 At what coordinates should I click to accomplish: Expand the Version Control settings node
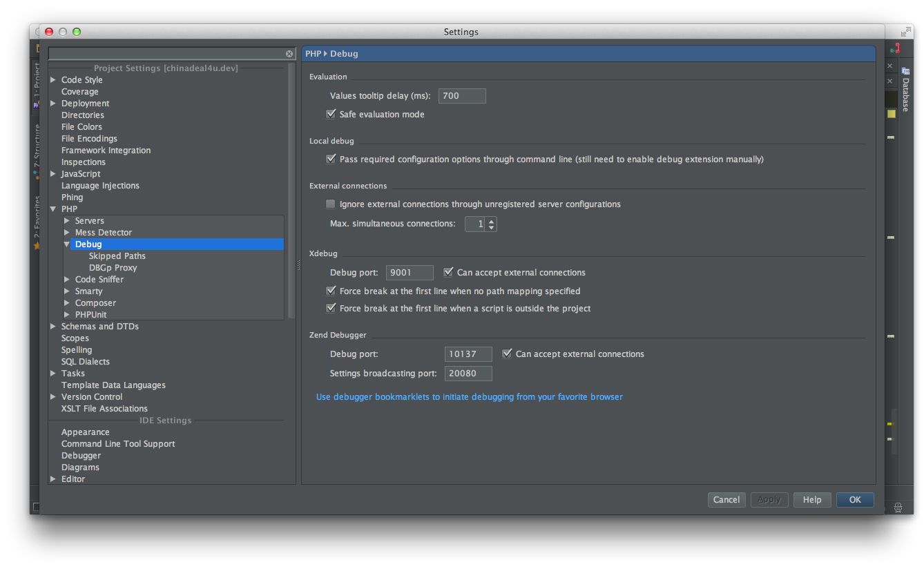(53, 397)
